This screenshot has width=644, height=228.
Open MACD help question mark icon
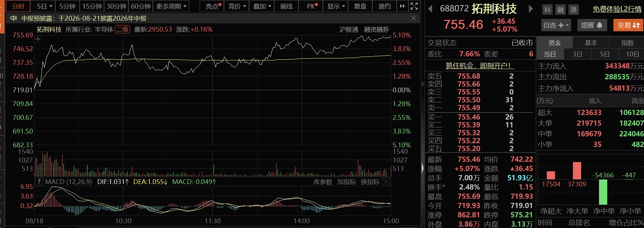pos(39,182)
